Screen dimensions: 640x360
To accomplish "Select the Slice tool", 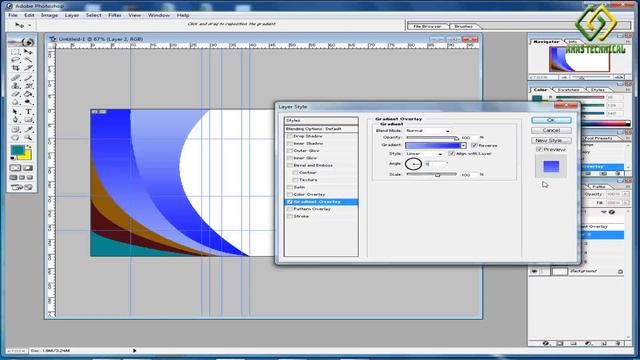I will pos(28,68).
